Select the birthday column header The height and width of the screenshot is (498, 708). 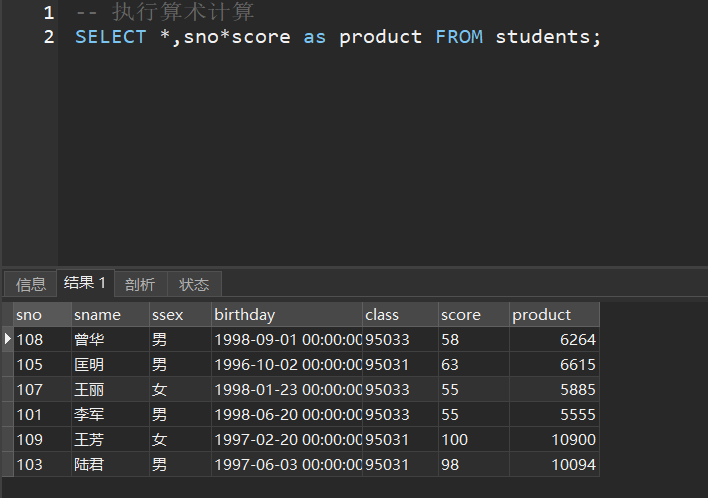[286, 315]
